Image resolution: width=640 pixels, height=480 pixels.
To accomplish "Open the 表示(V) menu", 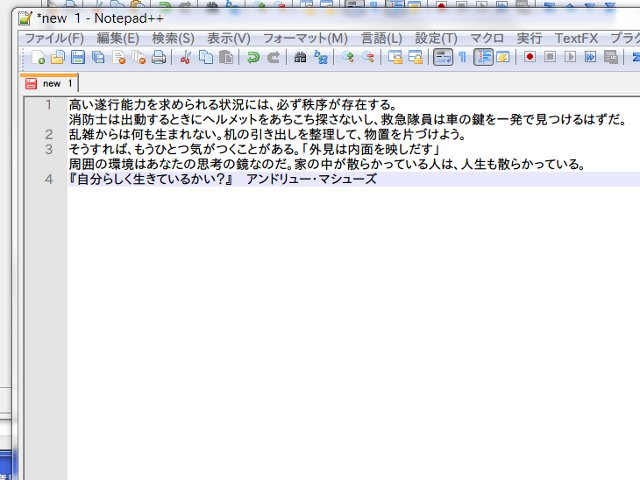I will tap(229, 38).
